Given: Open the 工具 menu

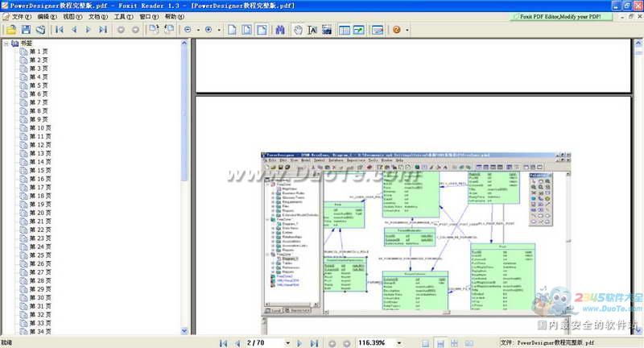Looking at the screenshot, I should [124, 16].
